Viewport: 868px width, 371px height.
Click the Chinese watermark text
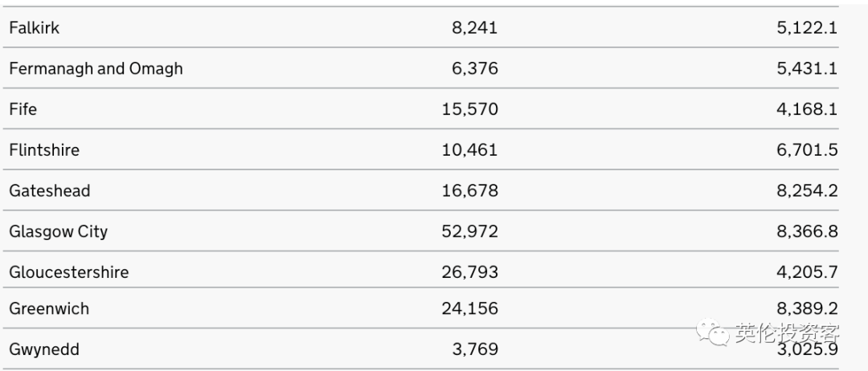788,332
